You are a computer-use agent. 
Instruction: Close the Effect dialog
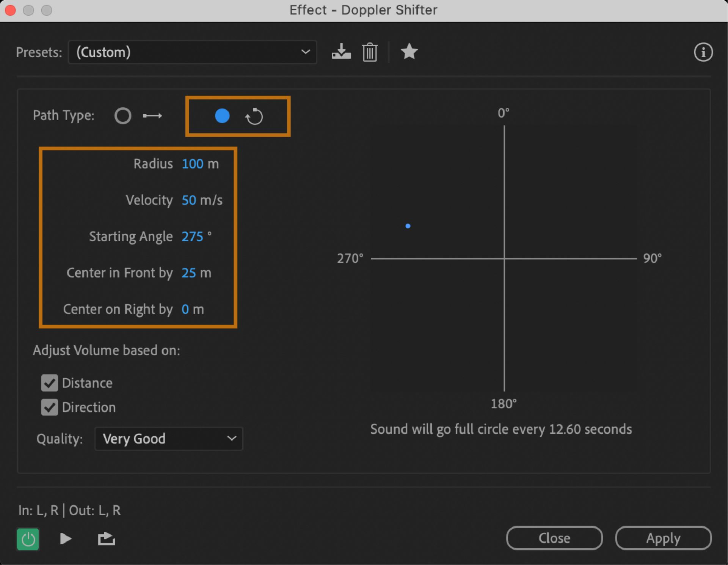click(554, 538)
